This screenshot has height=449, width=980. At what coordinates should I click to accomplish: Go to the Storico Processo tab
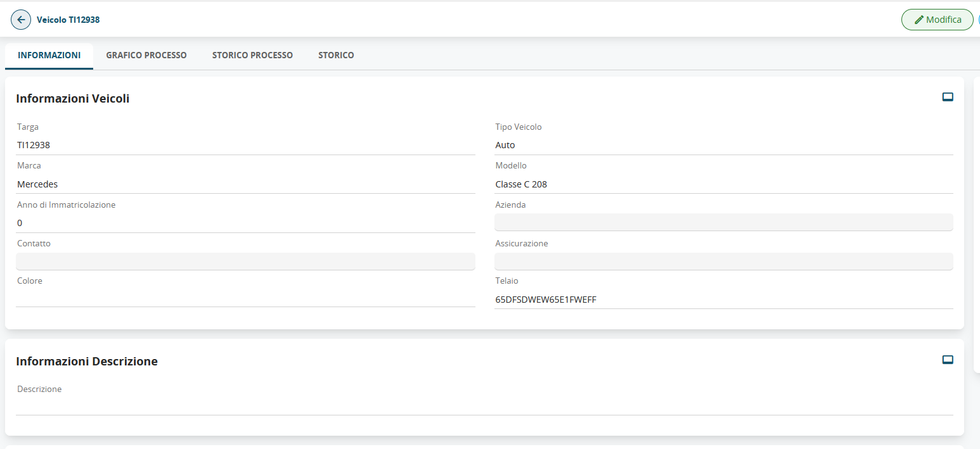(252, 56)
